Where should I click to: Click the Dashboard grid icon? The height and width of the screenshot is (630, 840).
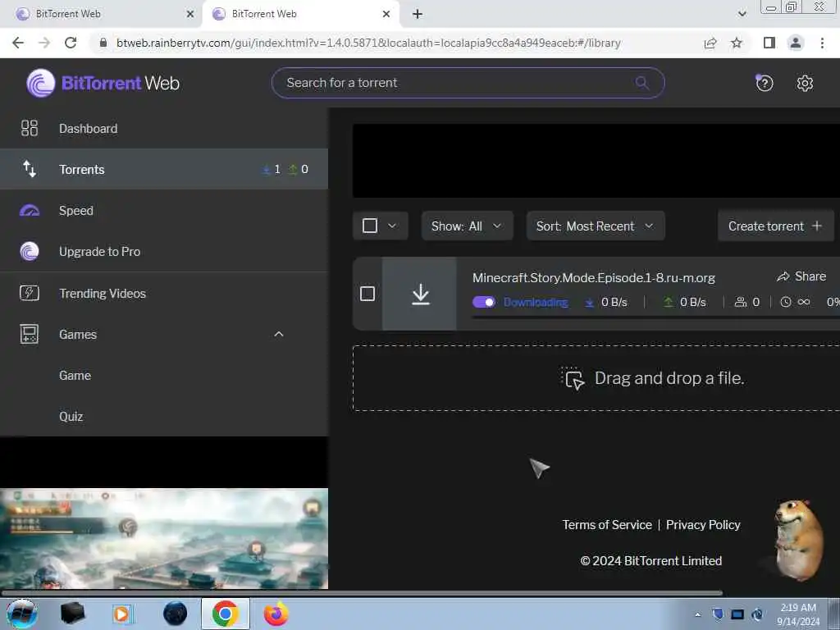(x=30, y=129)
